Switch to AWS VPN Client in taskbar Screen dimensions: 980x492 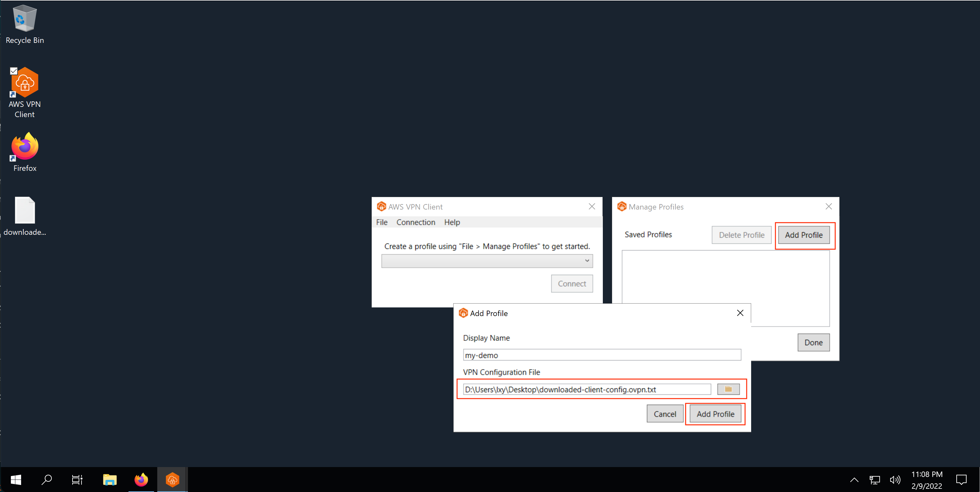click(x=172, y=480)
